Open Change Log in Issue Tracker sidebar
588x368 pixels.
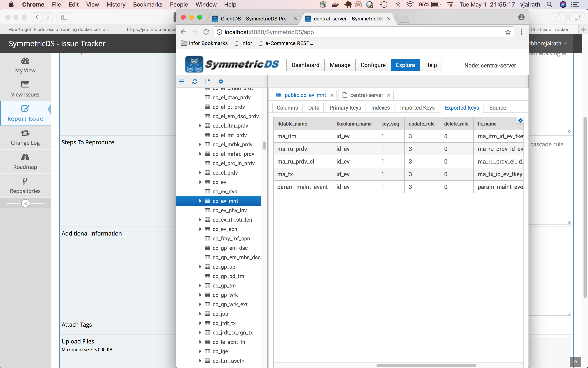pyautogui.click(x=25, y=138)
